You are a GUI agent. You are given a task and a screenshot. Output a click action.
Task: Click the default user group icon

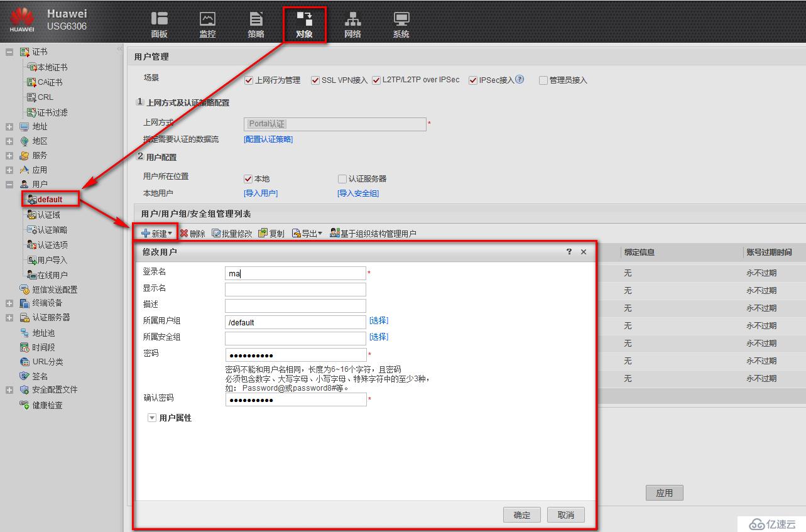click(x=32, y=199)
